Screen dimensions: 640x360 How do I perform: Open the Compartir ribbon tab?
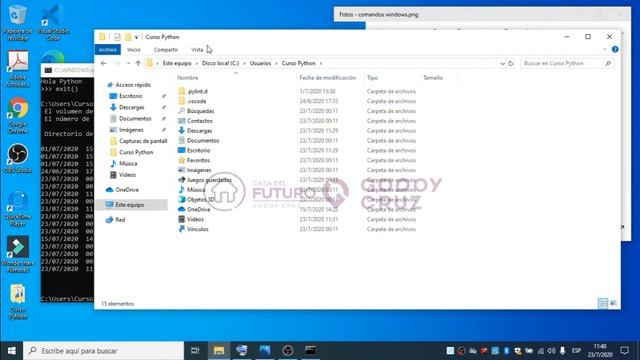(x=166, y=49)
